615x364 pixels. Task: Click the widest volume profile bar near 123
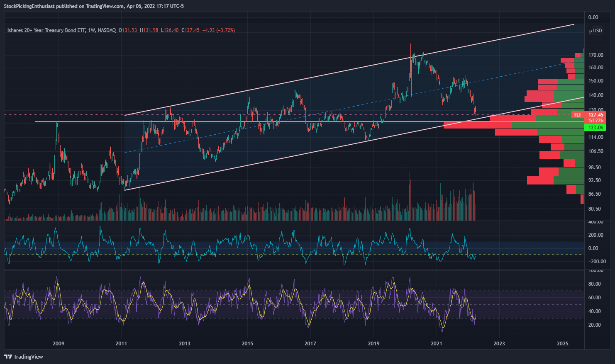tap(514, 125)
